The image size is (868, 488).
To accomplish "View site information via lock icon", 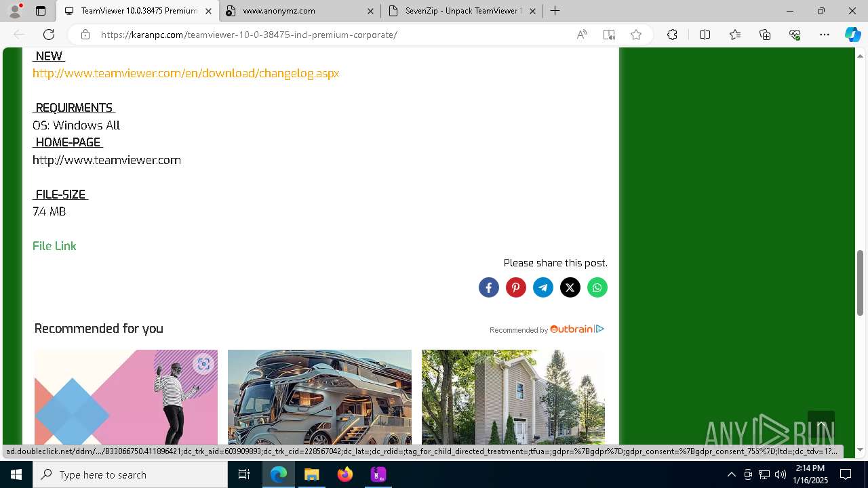I will [85, 35].
